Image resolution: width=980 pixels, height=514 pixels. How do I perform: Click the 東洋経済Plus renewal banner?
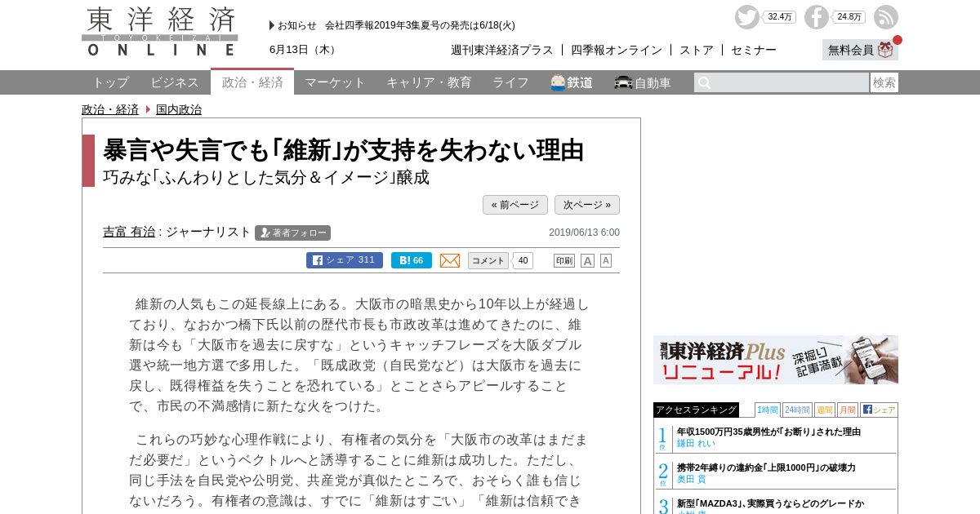776,360
